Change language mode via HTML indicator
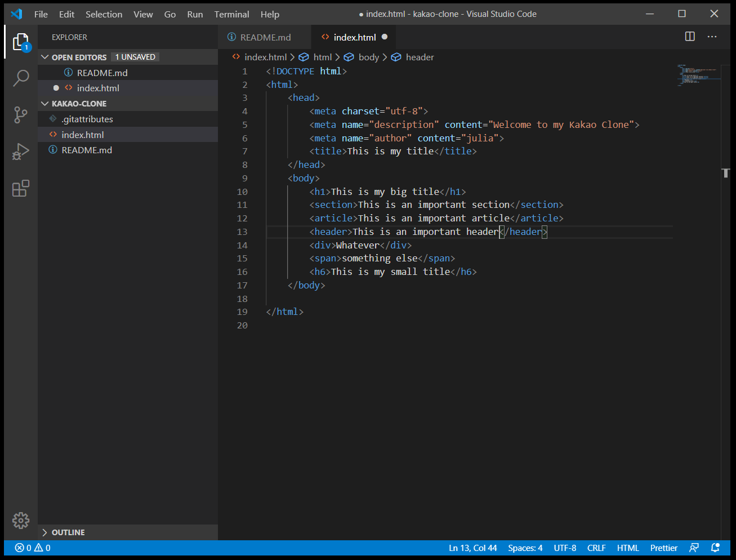This screenshot has width=736, height=560. point(628,548)
